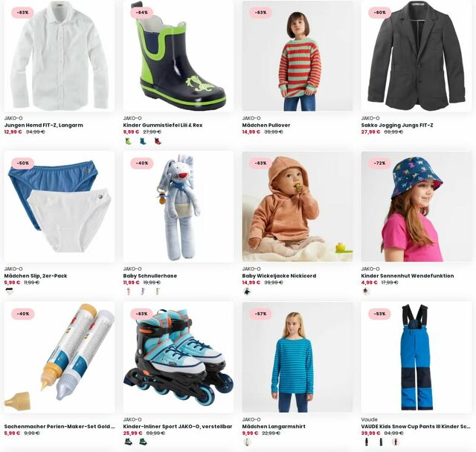This screenshot has height=452, width=476.
Task: Click the Vaude brand label
Action: (369, 419)
